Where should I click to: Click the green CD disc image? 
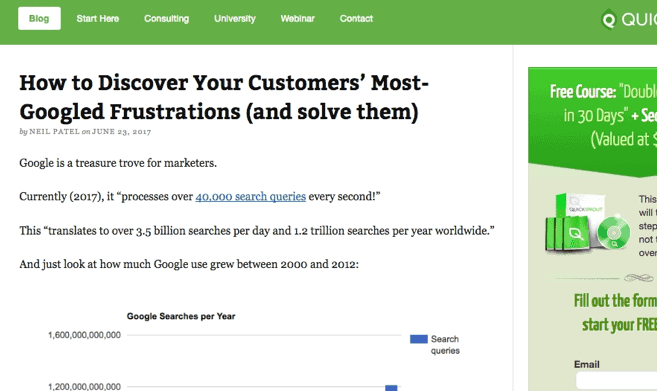613,231
